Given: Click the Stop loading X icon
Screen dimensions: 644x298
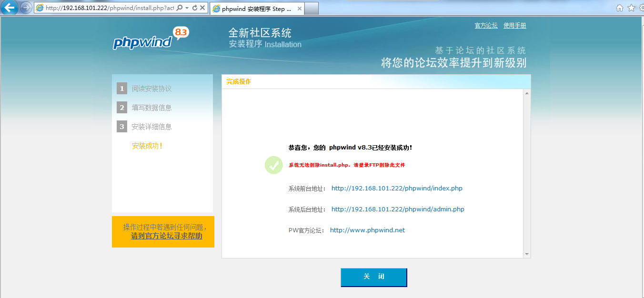Looking at the screenshot, I should point(202,8).
